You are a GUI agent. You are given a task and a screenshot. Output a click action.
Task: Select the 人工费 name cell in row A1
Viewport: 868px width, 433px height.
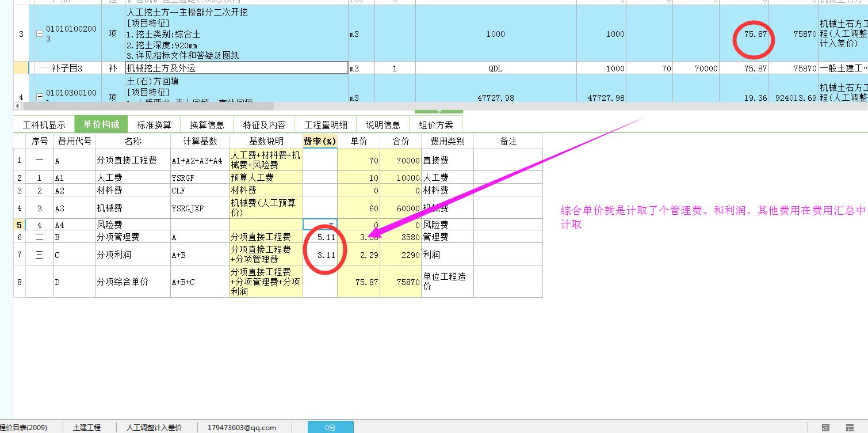(132, 178)
